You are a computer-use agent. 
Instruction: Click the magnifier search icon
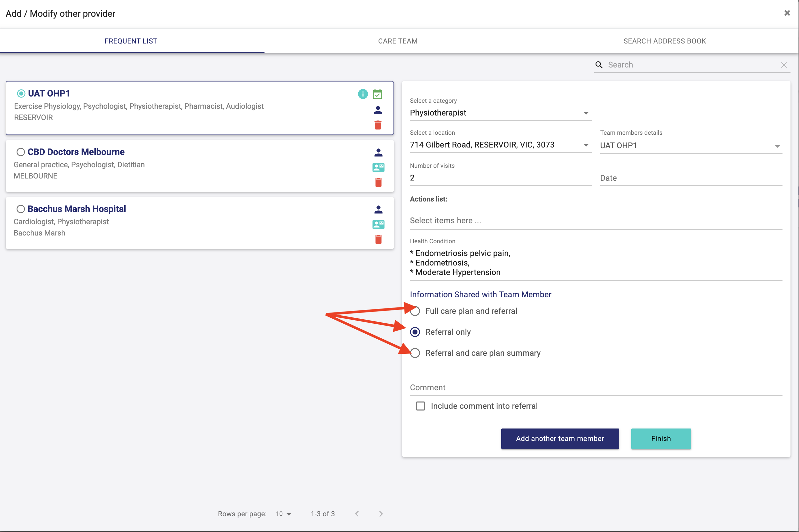(599, 65)
